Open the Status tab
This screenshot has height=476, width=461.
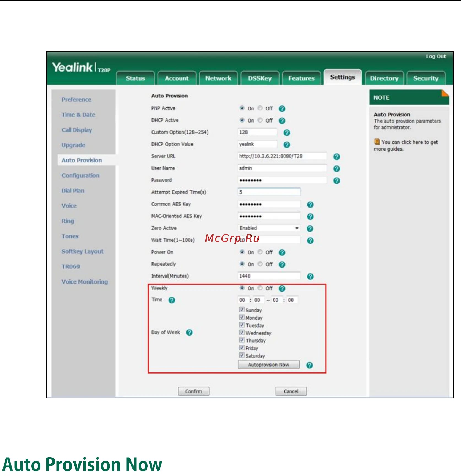pos(135,78)
